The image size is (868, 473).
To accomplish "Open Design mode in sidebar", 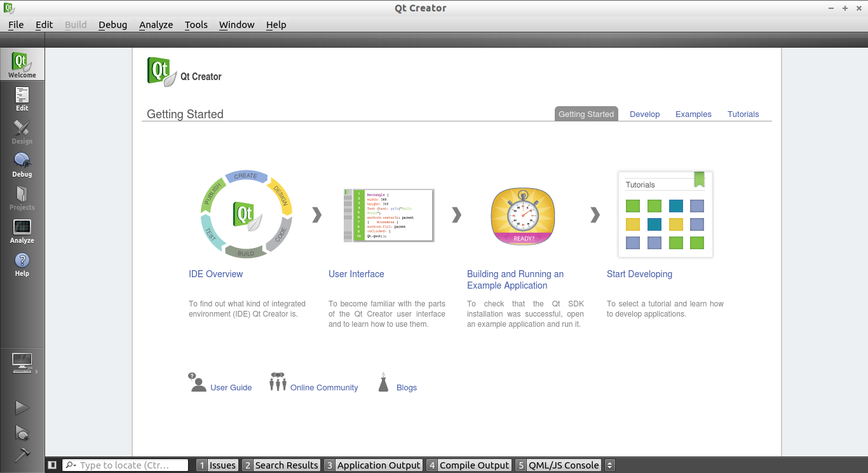I will 22,131.
